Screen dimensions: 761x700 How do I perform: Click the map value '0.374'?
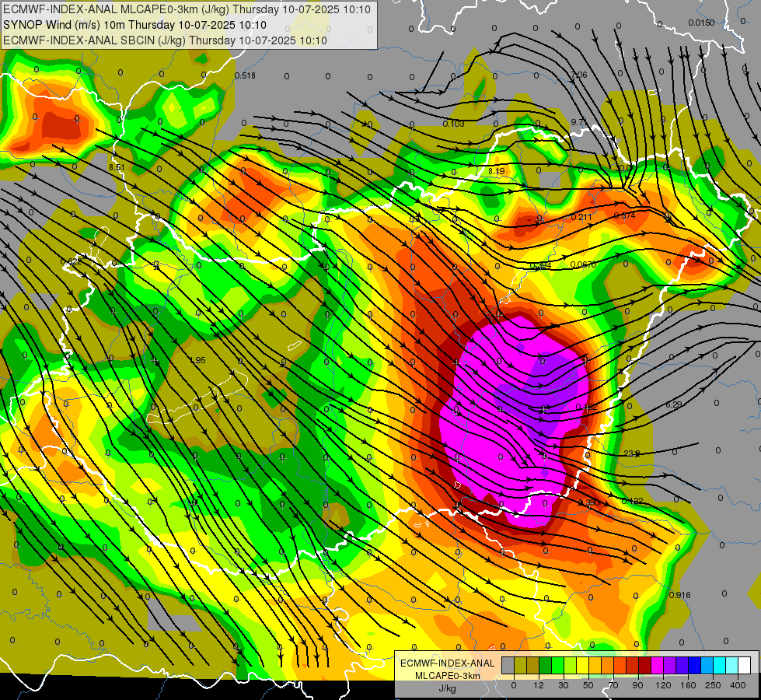coord(625,215)
